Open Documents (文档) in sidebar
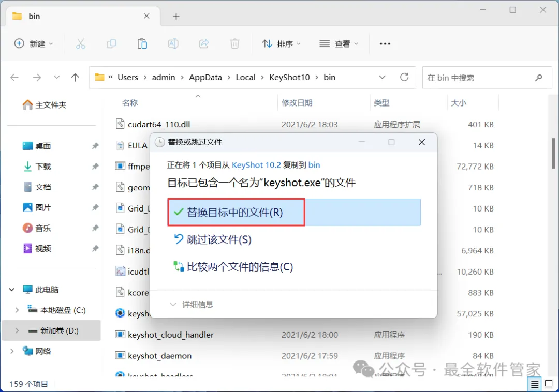Screen dimensions: 559x392 (x=37, y=187)
